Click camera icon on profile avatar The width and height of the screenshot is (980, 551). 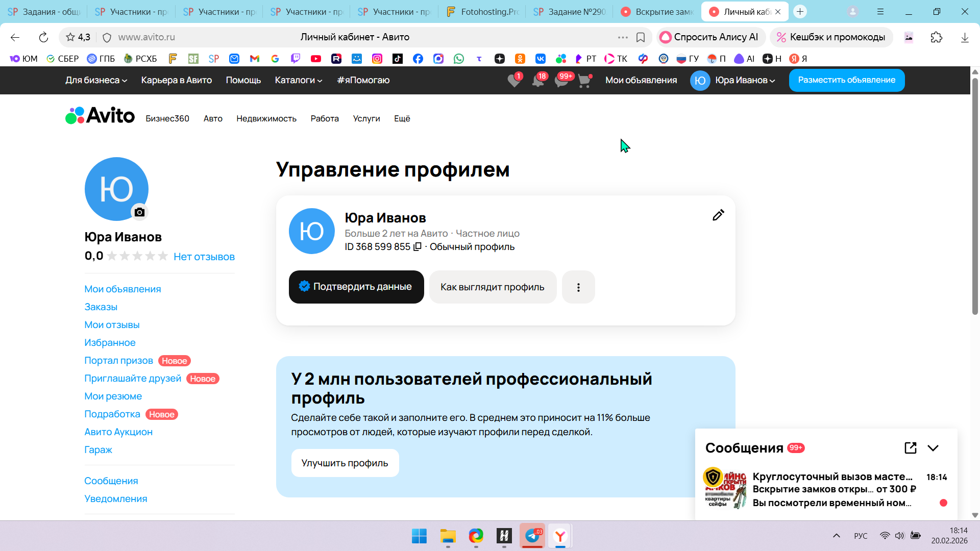pyautogui.click(x=139, y=212)
